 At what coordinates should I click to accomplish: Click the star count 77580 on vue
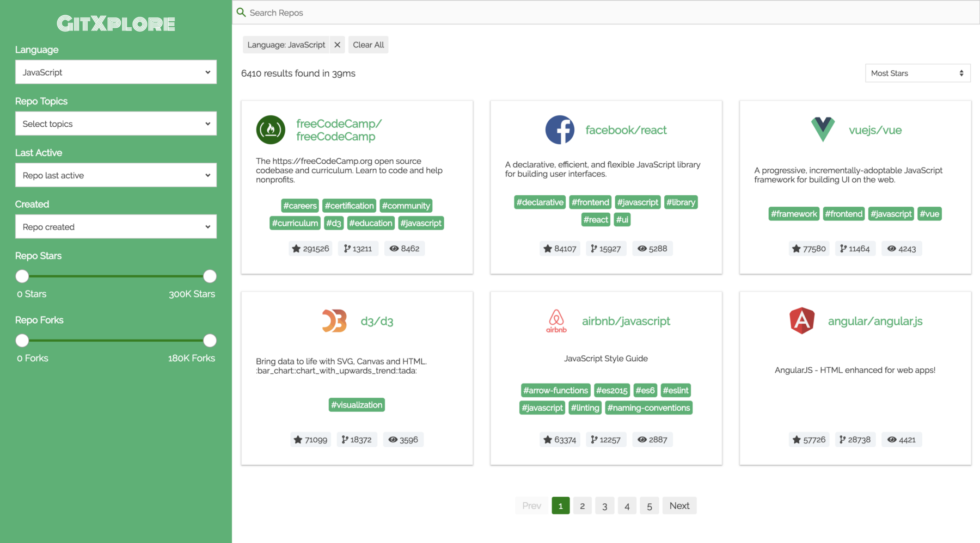pyautogui.click(x=809, y=249)
